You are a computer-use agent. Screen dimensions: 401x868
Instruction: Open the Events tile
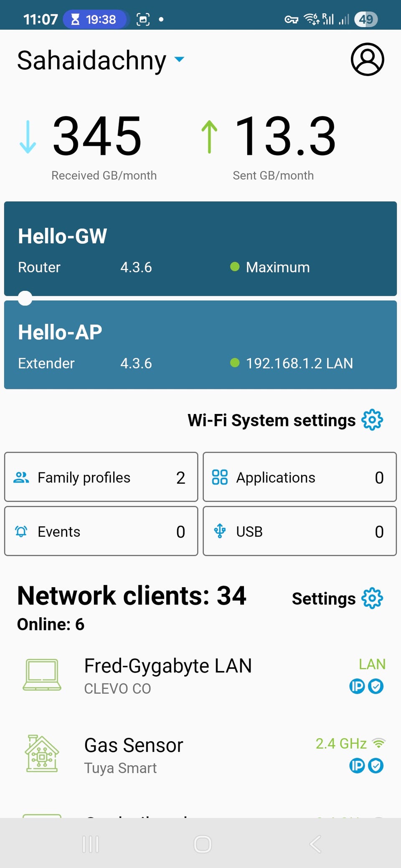(101, 531)
